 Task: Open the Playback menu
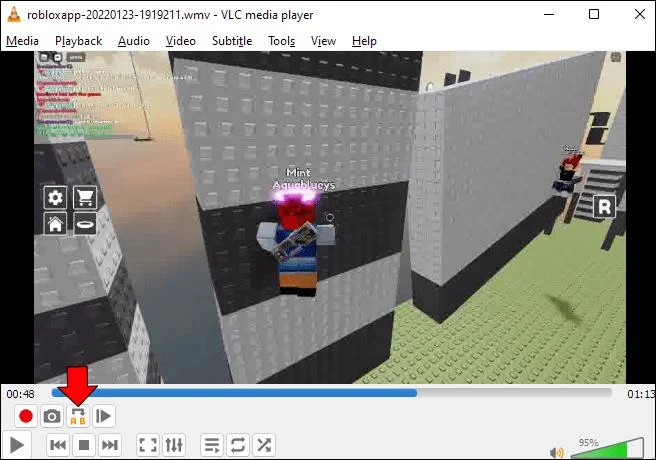tap(78, 41)
